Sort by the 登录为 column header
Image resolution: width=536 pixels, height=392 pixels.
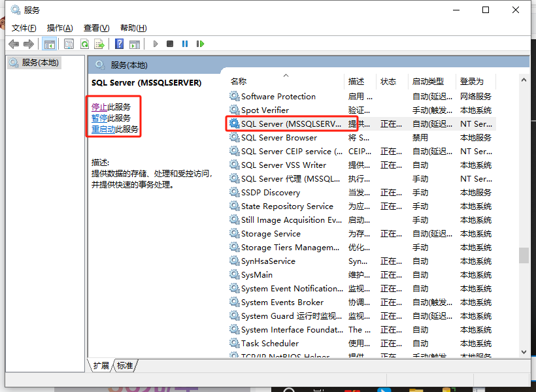pos(476,81)
